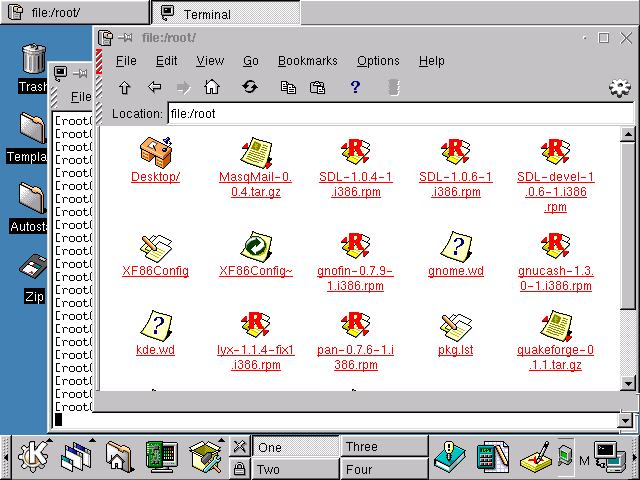Viewport: 640px width, 480px height.
Task: Switch to virtual desktop Two
Action: 296,469
